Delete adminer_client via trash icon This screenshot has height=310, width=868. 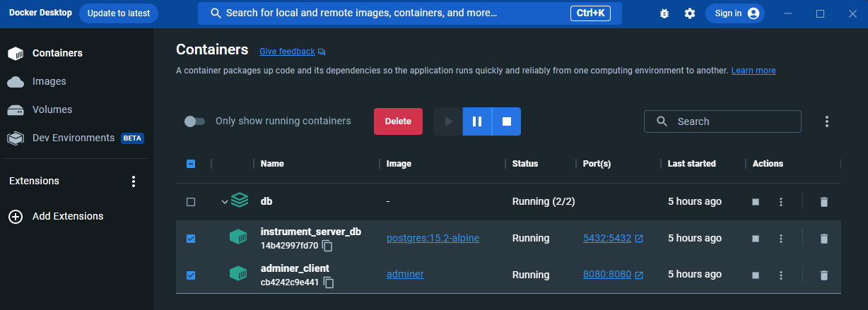tap(823, 275)
